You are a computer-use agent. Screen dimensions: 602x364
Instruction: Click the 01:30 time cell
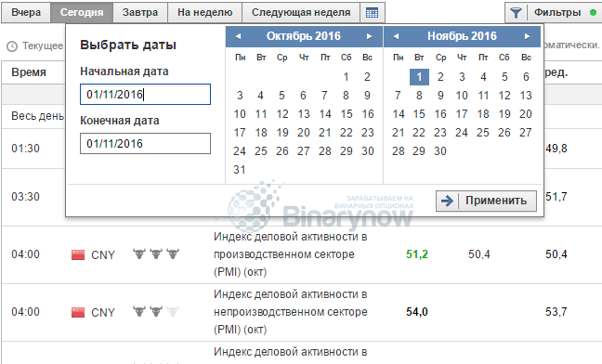[x=25, y=148]
